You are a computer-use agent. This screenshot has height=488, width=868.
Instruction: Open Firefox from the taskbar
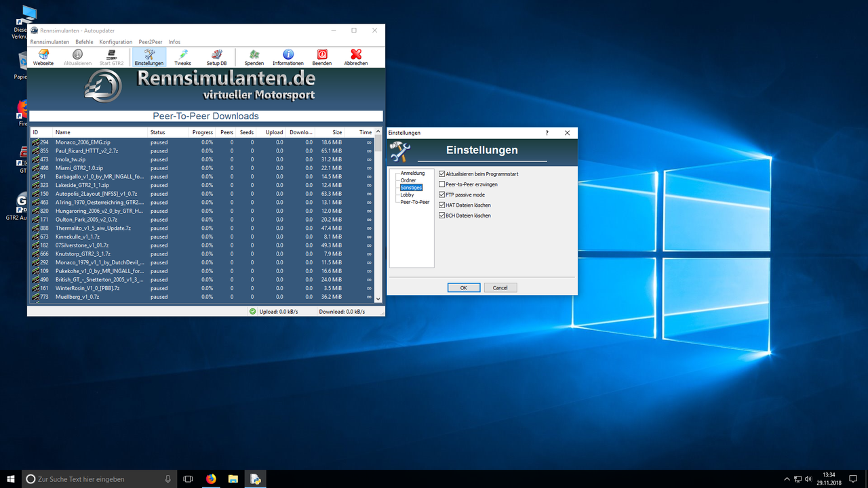click(211, 479)
